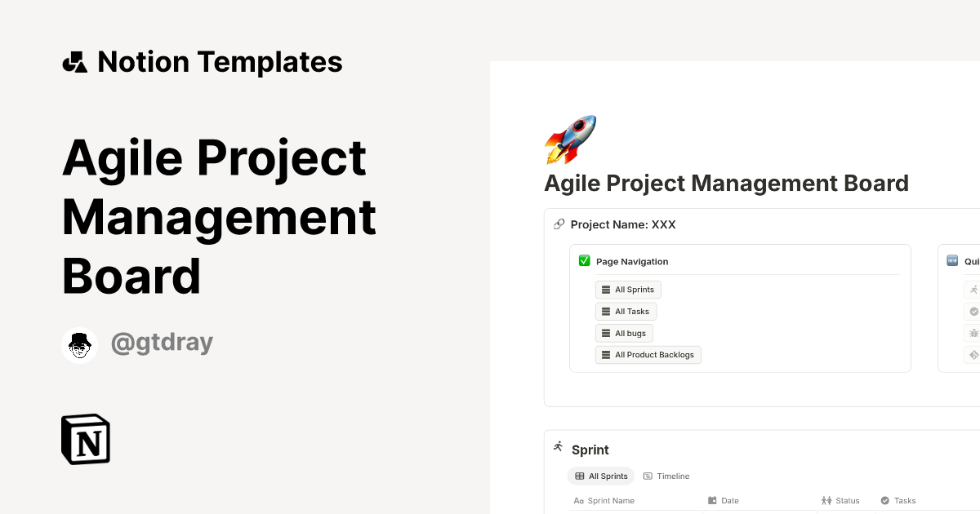Click the @gtdray avatar thumbnail
Screen dimensions: 980x514
(79, 343)
